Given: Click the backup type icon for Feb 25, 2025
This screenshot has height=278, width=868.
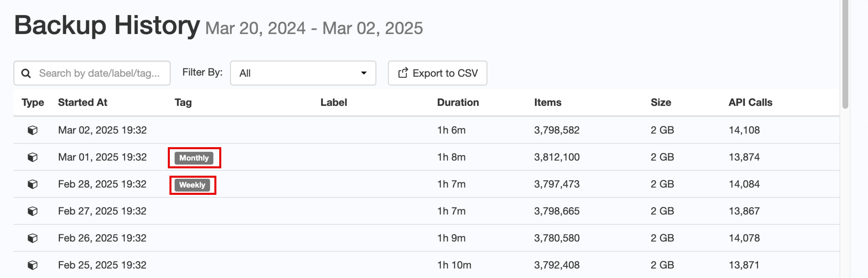Looking at the screenshot, I should tap(33, 265).
